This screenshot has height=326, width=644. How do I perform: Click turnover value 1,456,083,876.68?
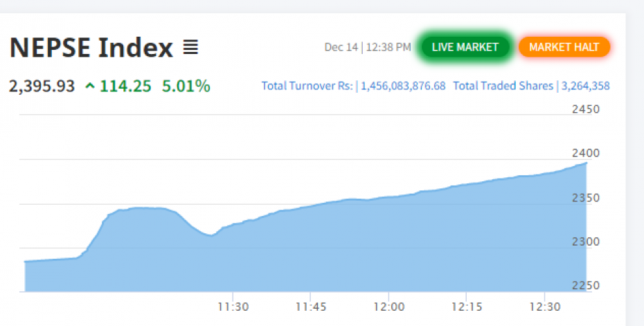(403, 86)
